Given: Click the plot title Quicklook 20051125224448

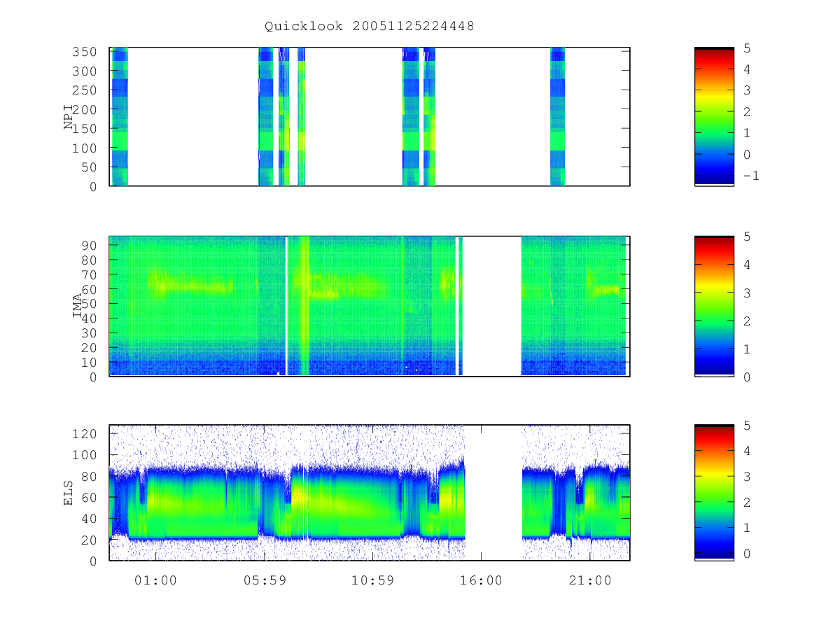Looking at the screenshot, I should 369,27.
